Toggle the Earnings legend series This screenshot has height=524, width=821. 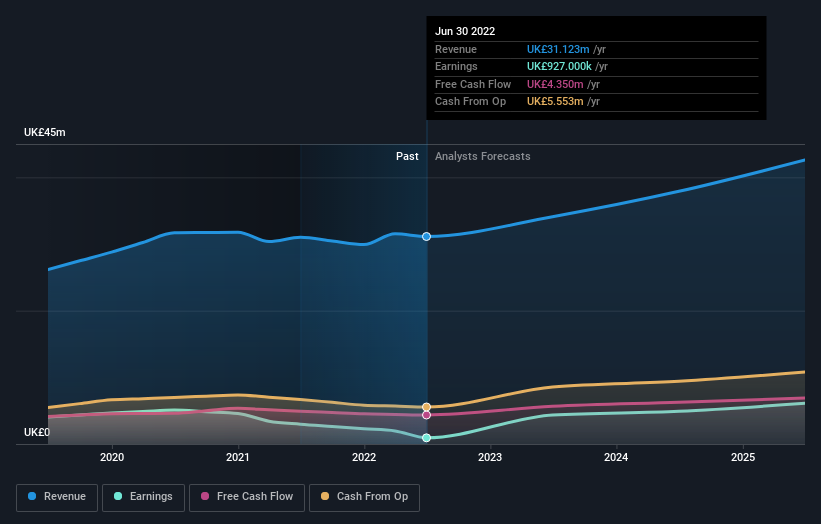(143, 497)
